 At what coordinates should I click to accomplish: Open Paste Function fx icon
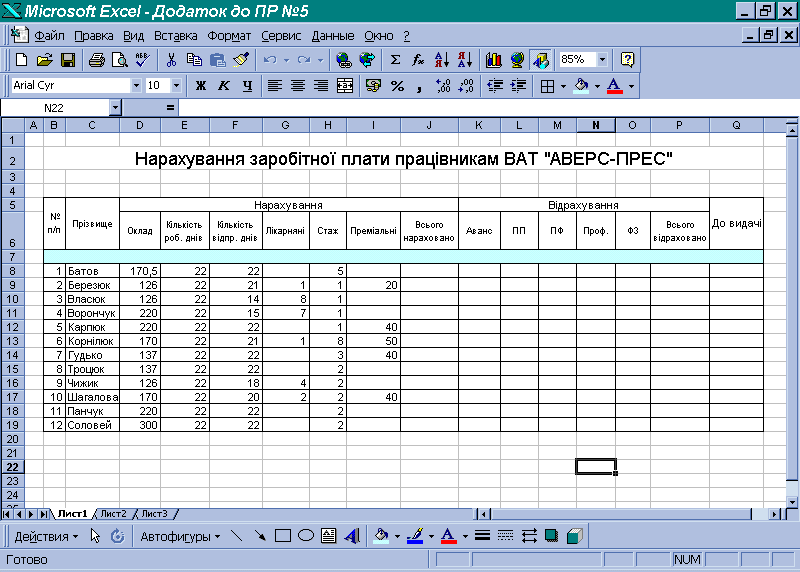[418, 60]
